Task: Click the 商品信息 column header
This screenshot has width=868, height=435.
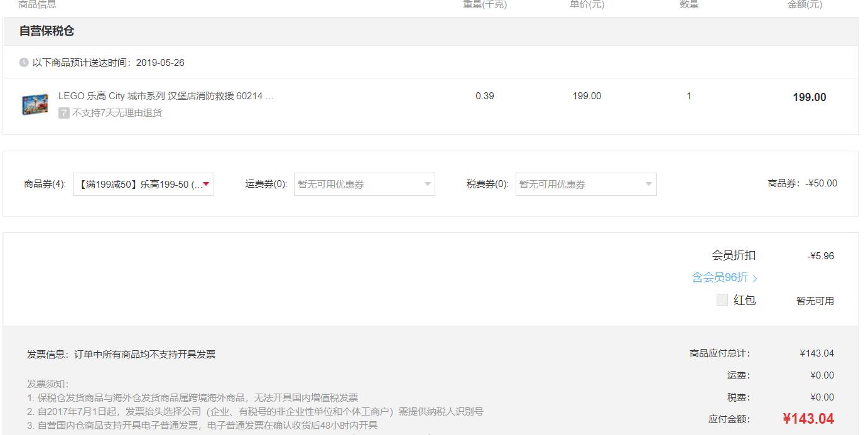Action: 37,4
